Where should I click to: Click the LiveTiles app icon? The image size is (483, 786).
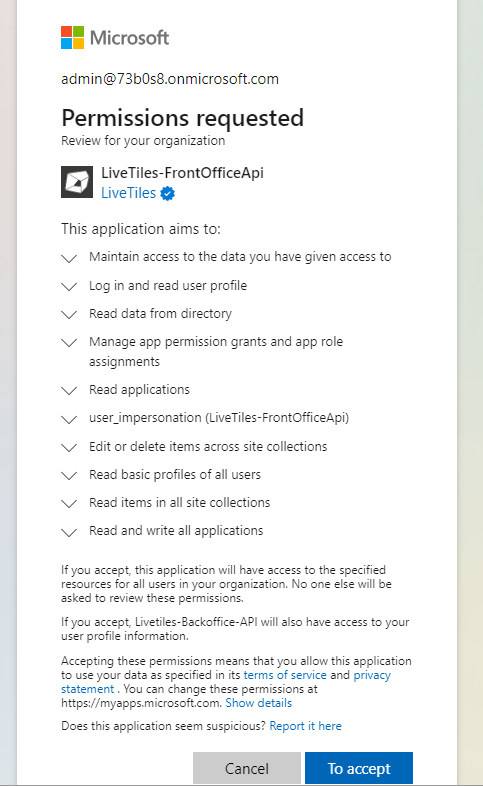(x=77, y=182)
